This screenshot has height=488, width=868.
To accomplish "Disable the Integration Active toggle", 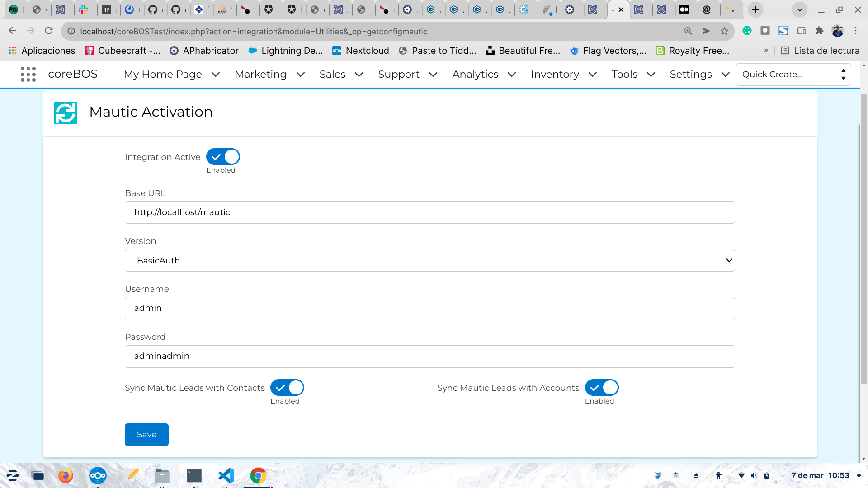I will [x=223, y=157].
